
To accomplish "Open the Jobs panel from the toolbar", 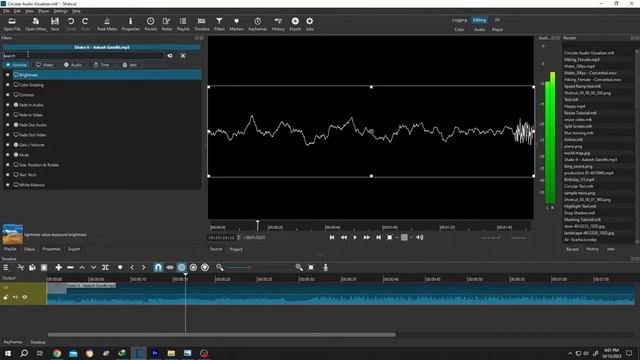I will pos(310,24).
